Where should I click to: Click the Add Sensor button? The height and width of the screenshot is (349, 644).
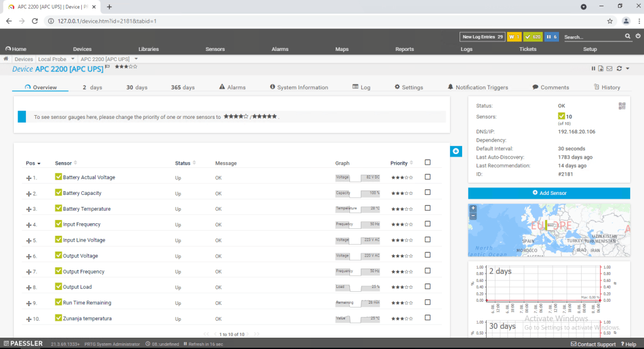[x=549, y=193]
